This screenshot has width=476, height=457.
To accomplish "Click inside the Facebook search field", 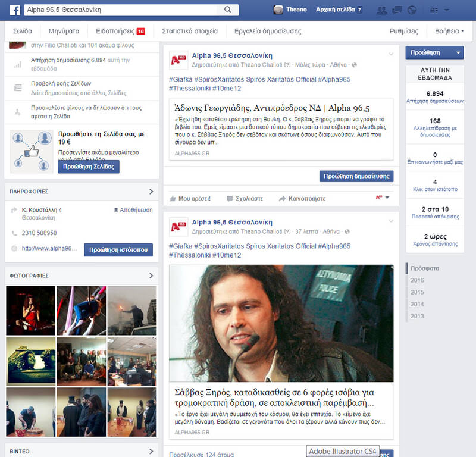I will point(121,10).
